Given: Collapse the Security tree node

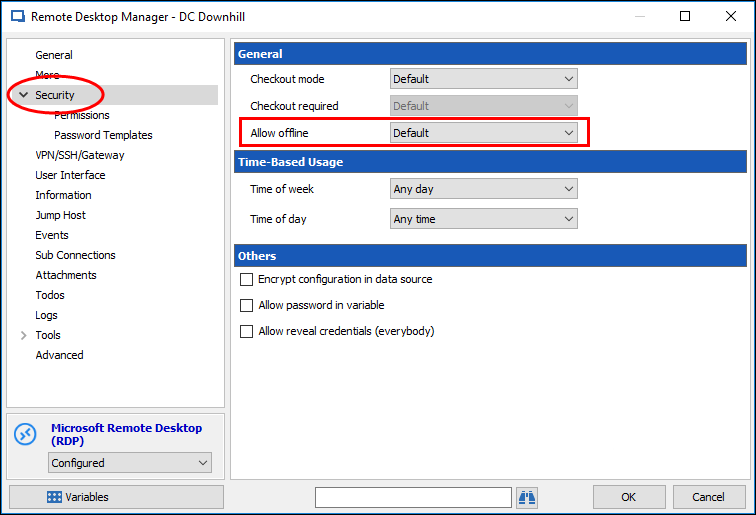Looking at the screenshot, I should (23, 95).
